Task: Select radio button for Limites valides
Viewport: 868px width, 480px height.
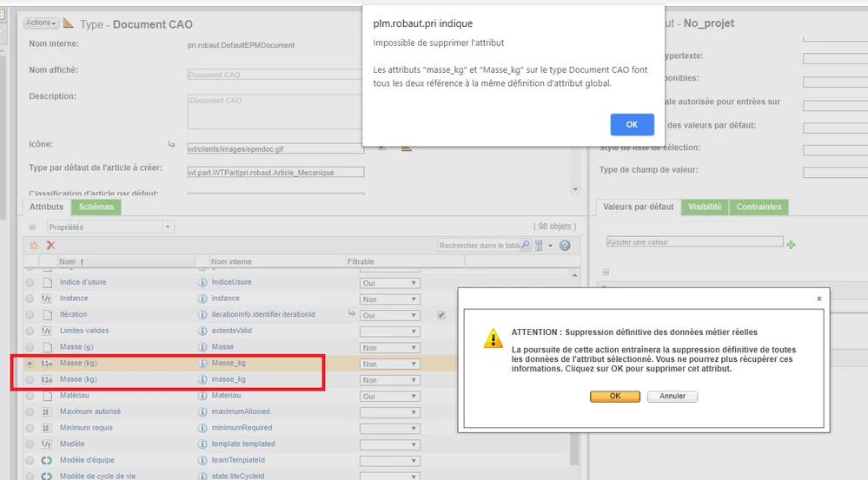Action: (30, 332)
